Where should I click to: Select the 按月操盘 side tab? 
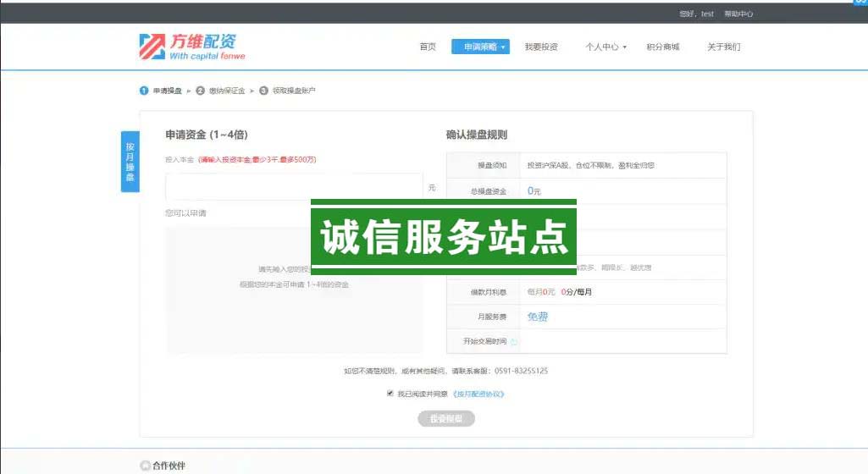[130, 162]
